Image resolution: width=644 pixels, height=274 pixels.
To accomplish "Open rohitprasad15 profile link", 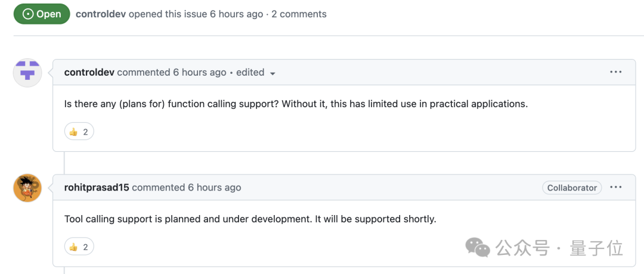I will click(97, 187).
